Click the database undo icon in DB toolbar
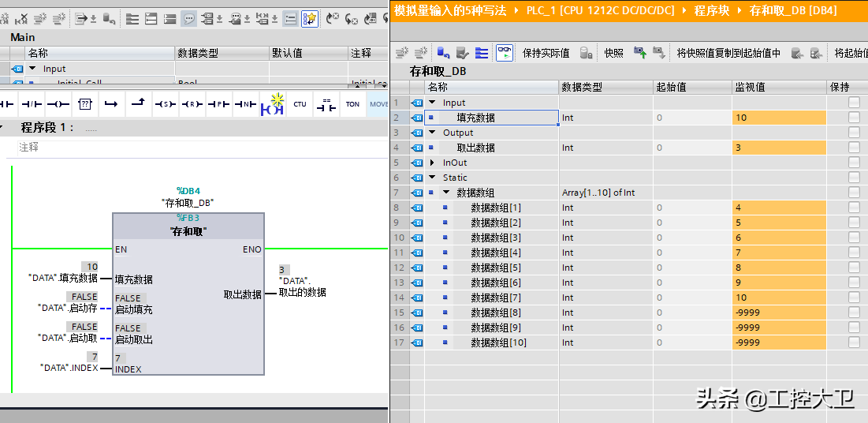 tap(443, 53)
